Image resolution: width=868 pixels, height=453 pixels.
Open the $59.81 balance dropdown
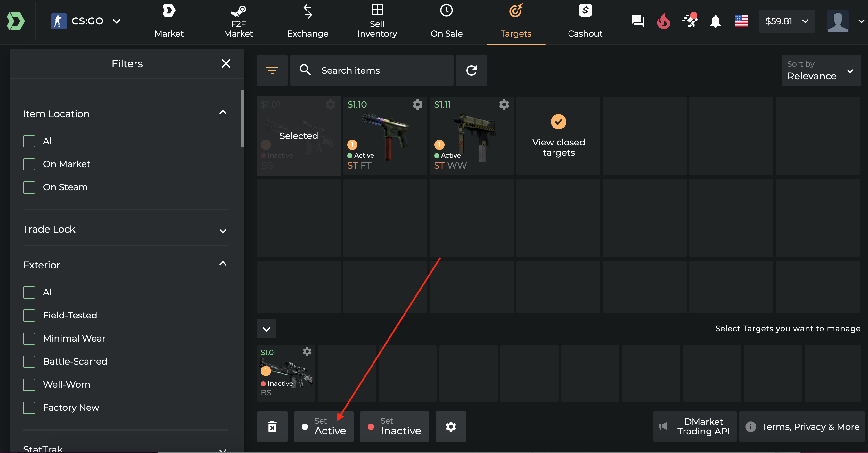coord(787,21)
